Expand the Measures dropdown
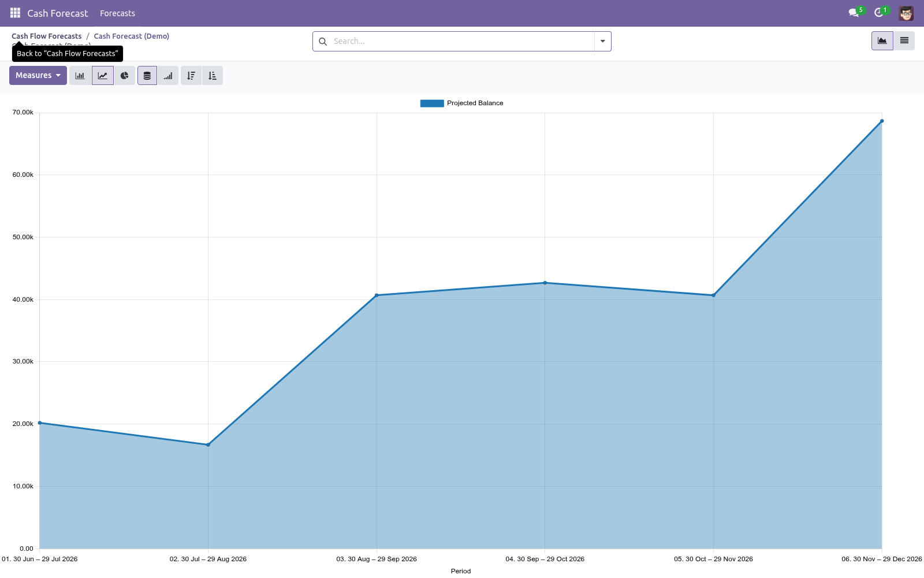Screen dimensions: 924x578 click(x=38, y=76)
